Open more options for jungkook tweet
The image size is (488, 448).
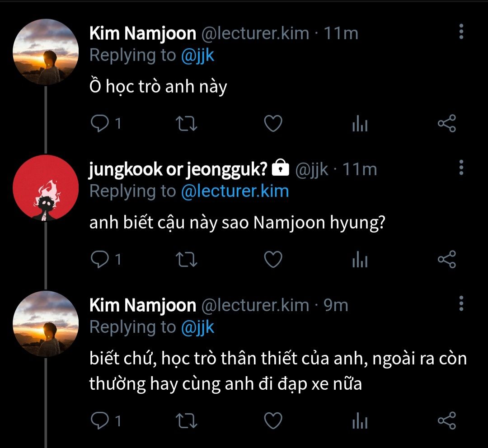pyautogui.click(x=461, y=167)
